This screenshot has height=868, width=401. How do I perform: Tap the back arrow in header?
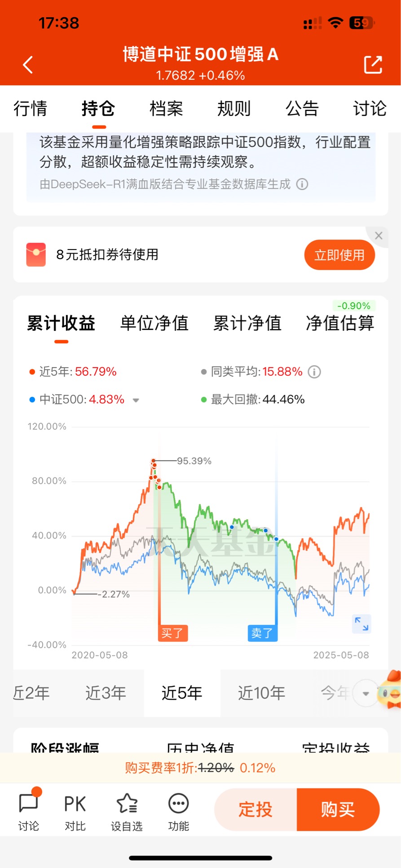click(x=28, y=65)
